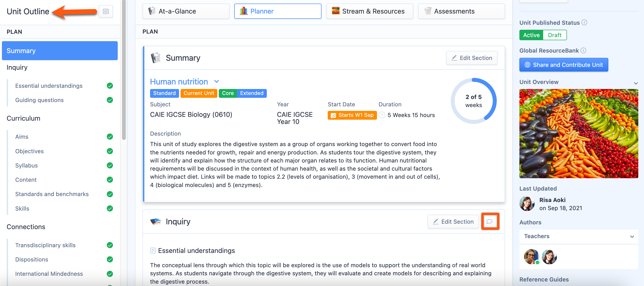This screenshot has height=286, width=644.
Task: Open the Inquiry section comments icon
Action: click(489, 222)
